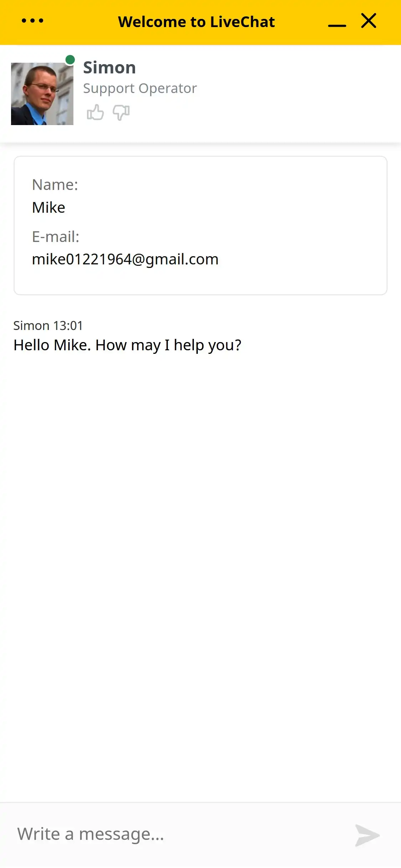This screenshot has height=868, width=401.
Task: Click Simon's avatar photo
Action: click(42, 94)
